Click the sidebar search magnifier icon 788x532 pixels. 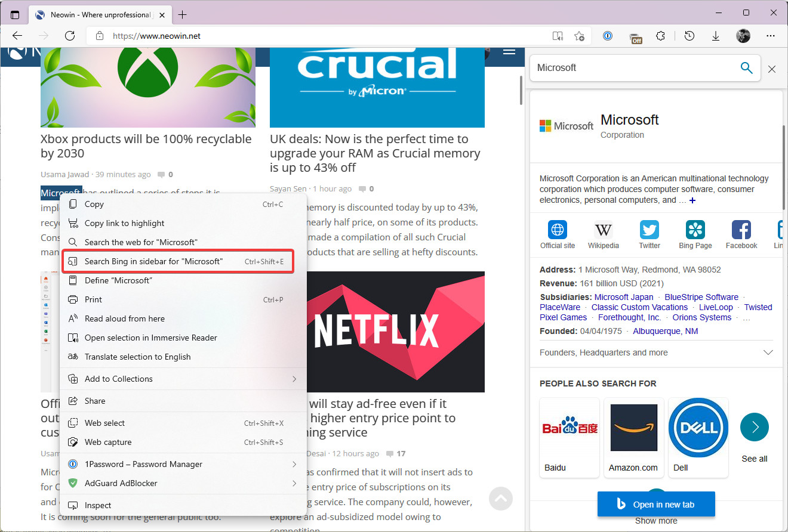(746, 68)
